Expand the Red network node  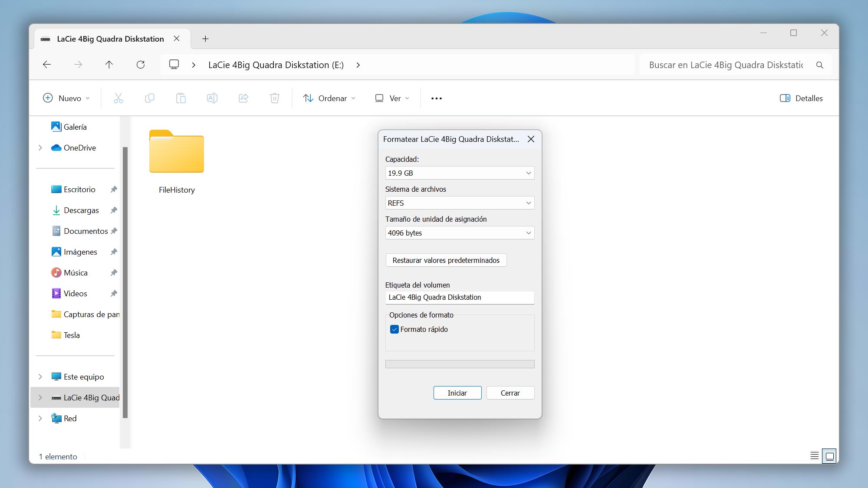click(40, 419)
